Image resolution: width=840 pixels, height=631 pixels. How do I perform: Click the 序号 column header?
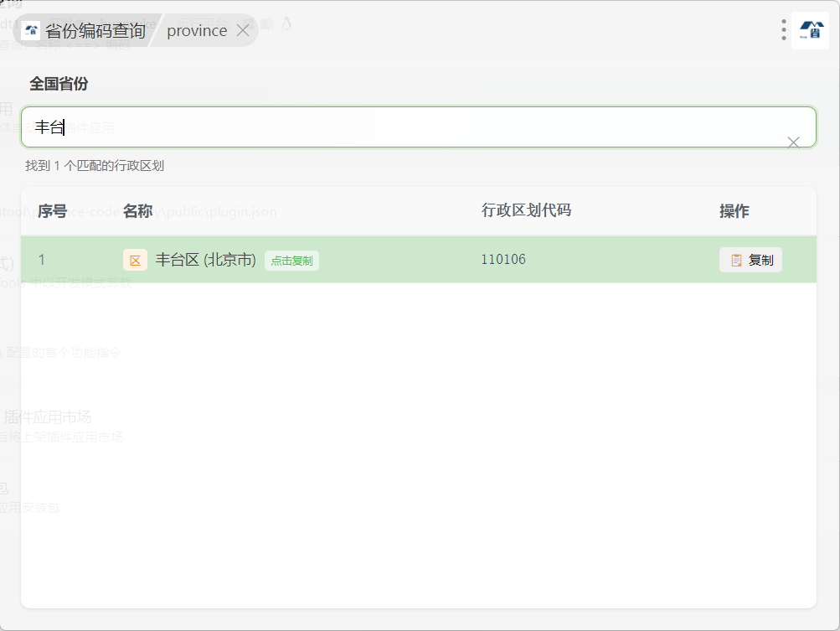coord(52,211)
